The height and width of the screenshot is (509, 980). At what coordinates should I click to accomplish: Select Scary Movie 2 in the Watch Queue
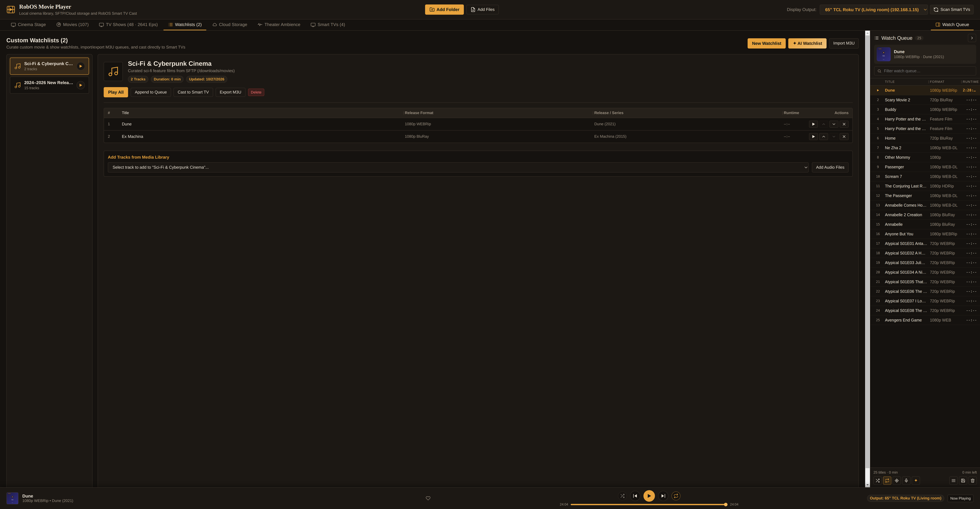point(925,100)
